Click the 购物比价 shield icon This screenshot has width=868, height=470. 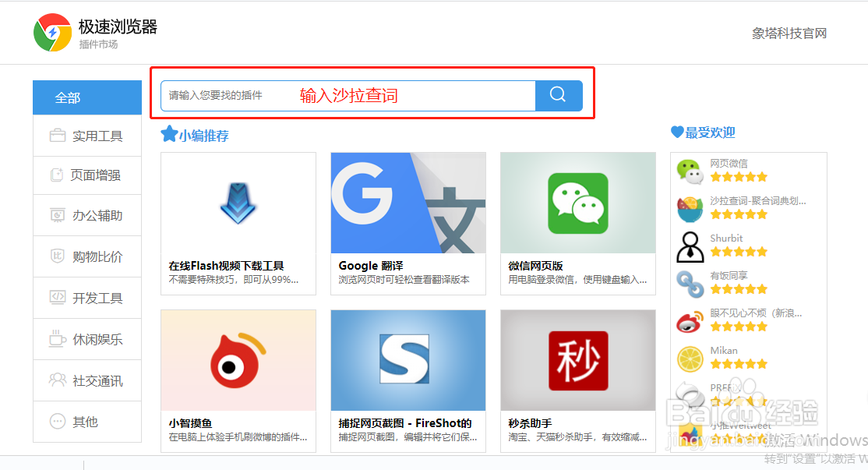tap(58, 256)
